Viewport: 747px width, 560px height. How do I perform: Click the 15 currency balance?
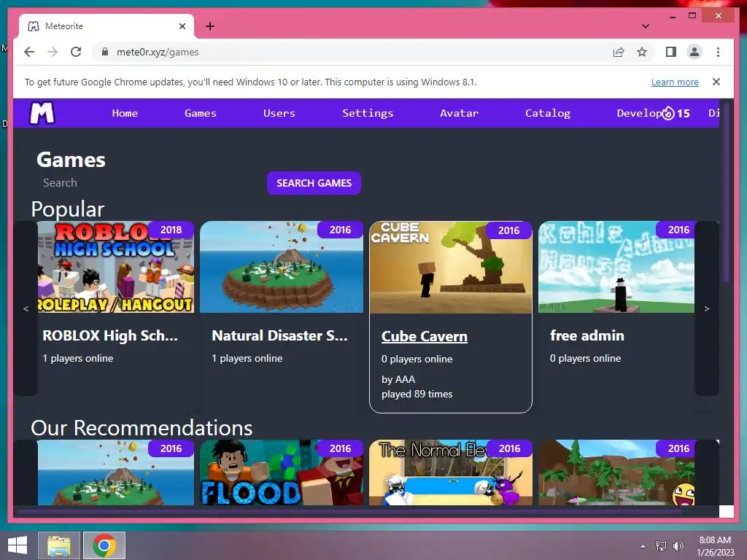click(x=683, y=113)
